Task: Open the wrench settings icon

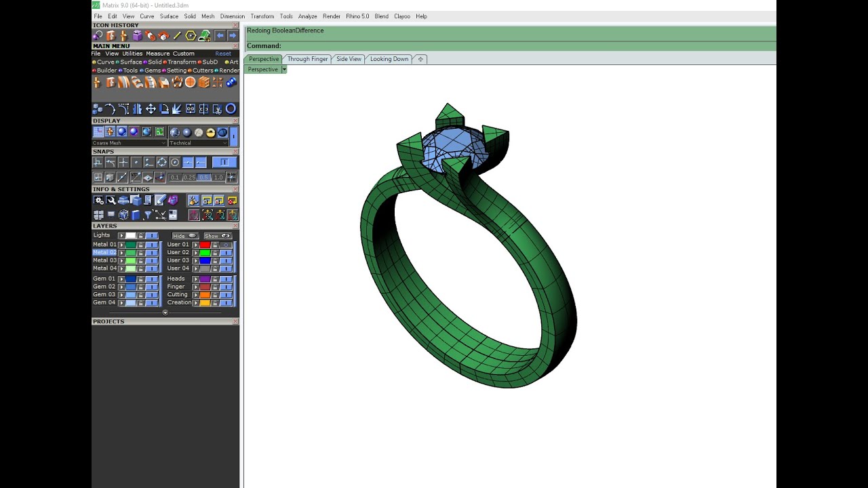Action: pyautogui.click(x=111, y=200)
